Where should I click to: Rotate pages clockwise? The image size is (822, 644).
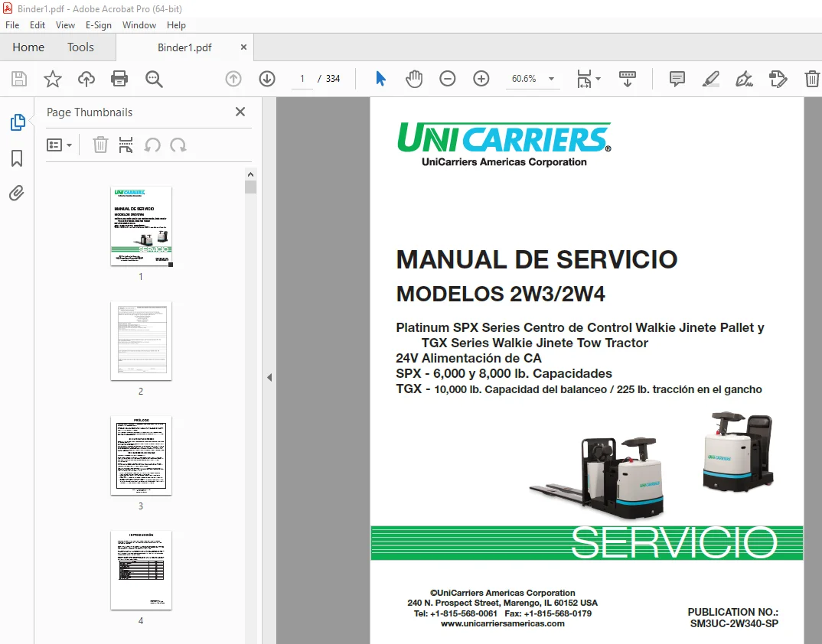178,145
